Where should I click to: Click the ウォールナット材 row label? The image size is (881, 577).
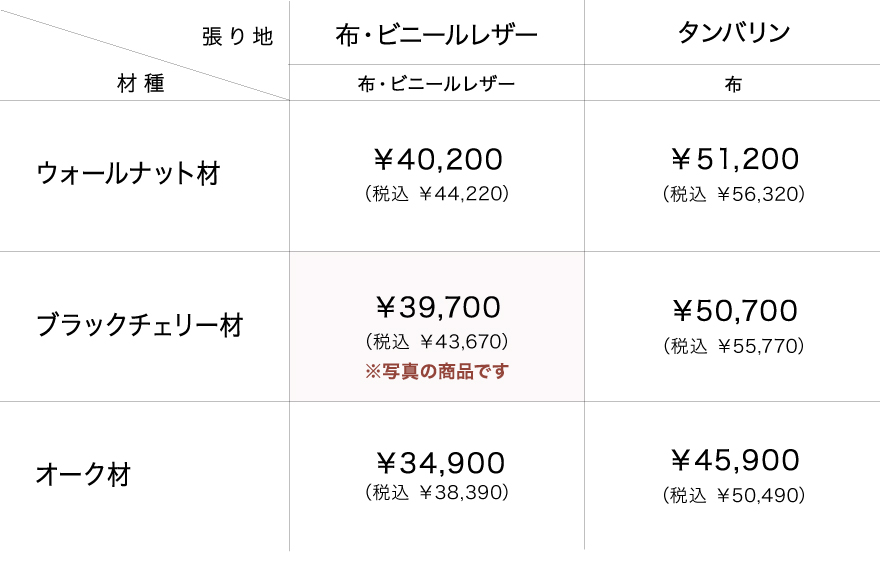click(x=127, y=174)
